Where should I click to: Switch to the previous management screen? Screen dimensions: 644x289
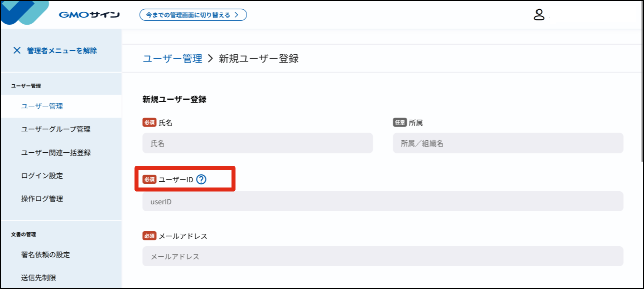click(193, 15)
